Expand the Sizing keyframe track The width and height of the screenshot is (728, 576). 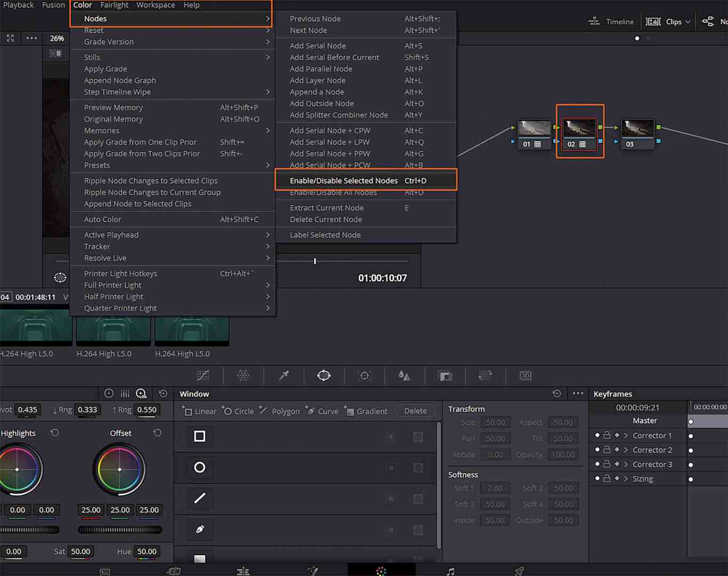626,479
